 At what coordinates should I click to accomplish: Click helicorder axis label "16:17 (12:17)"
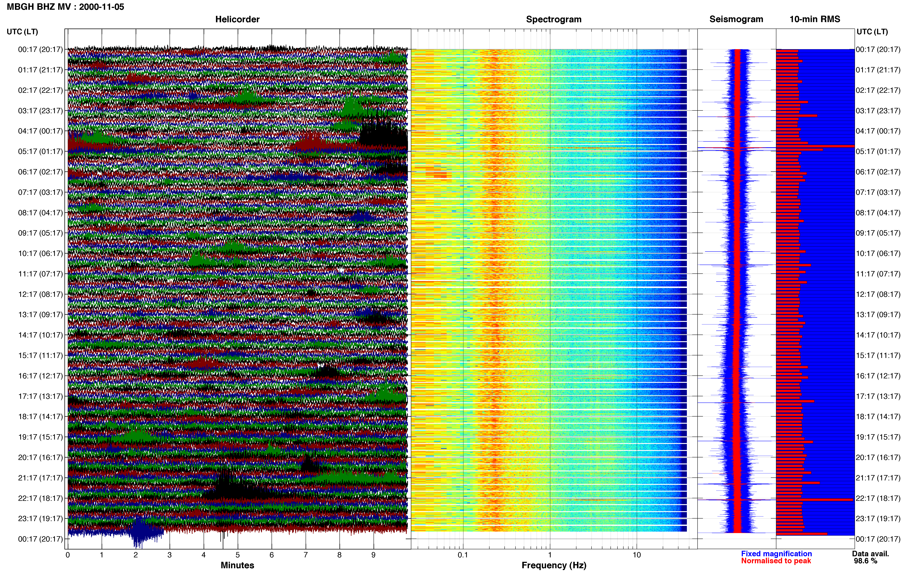(41, 376)
